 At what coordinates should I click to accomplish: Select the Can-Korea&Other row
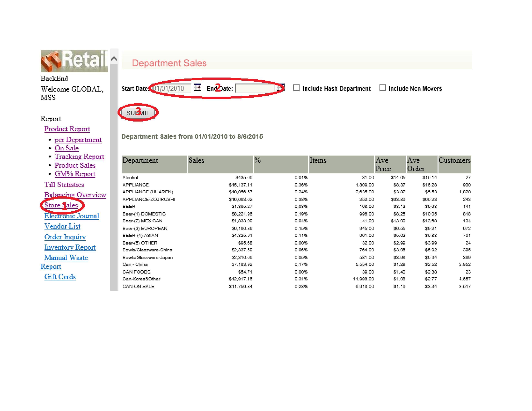pos(297,279)
